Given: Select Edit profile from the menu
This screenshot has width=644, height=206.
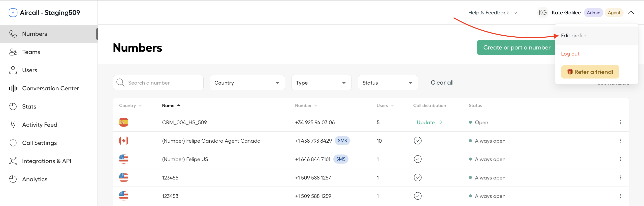Looking at the screenshot, I should [x=597, y=36].
